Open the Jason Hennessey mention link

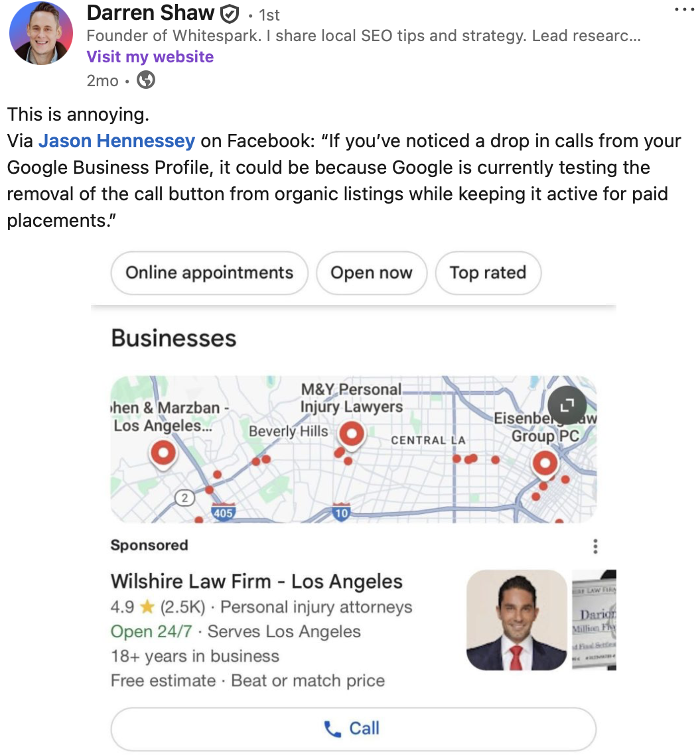click(x=117, y=141)
